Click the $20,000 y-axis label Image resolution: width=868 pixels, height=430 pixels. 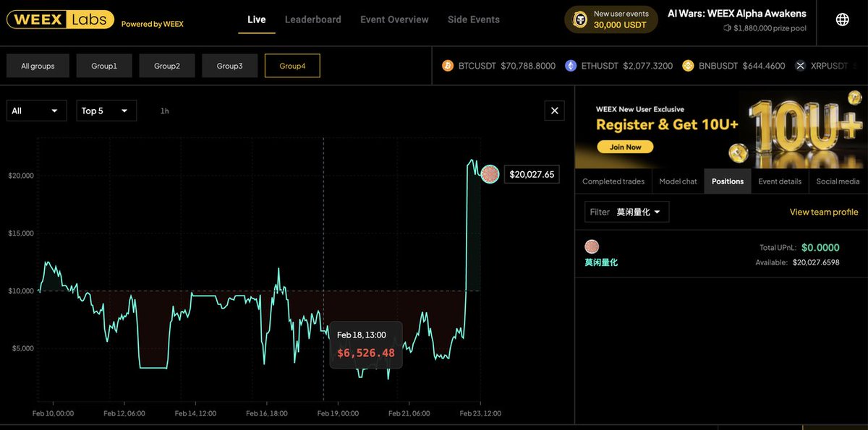[21, 175]
